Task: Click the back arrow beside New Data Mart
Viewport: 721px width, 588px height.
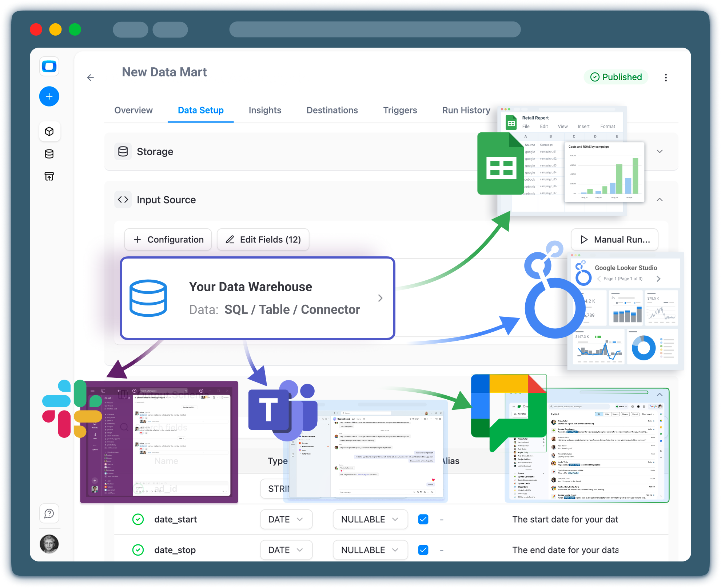Action: point(91,77)
